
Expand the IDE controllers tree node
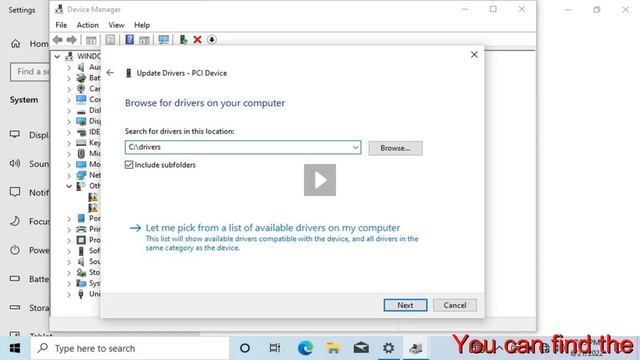[69, 132]
